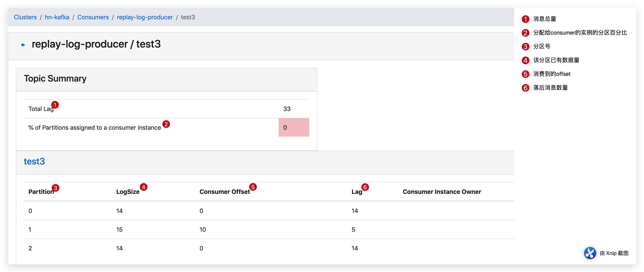Go to hn-kafka cluster breadcrumb
This screenshot has width=644, height=272.
pyautogui.click(x=57, y=17)
